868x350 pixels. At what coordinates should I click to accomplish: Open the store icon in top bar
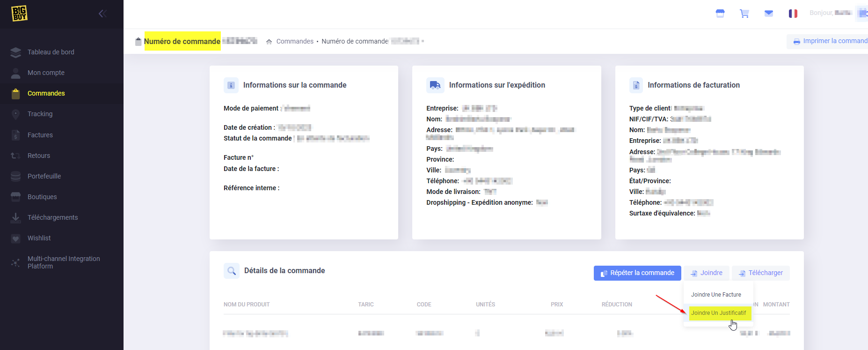720,14
